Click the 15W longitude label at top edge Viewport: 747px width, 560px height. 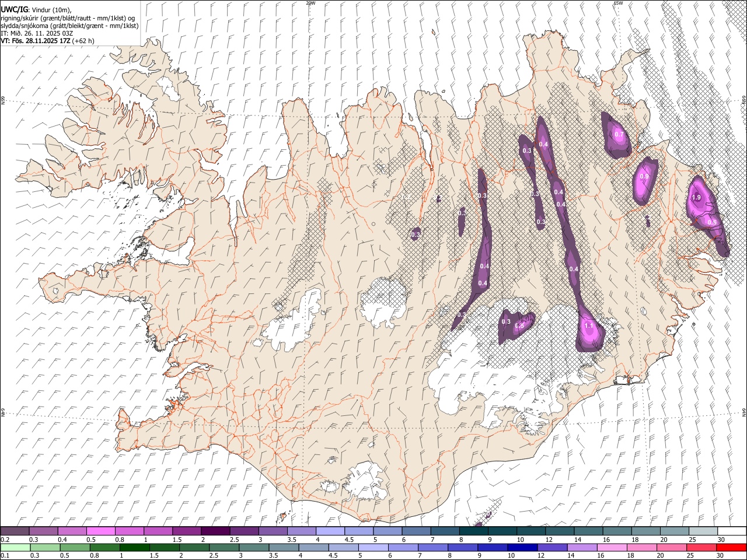tap(618, 3)
